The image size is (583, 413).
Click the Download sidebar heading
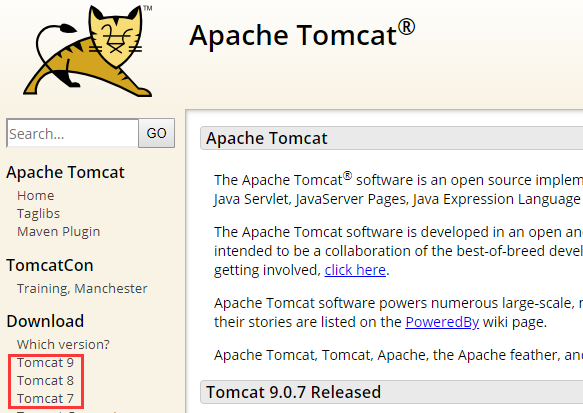click(45, 321)
